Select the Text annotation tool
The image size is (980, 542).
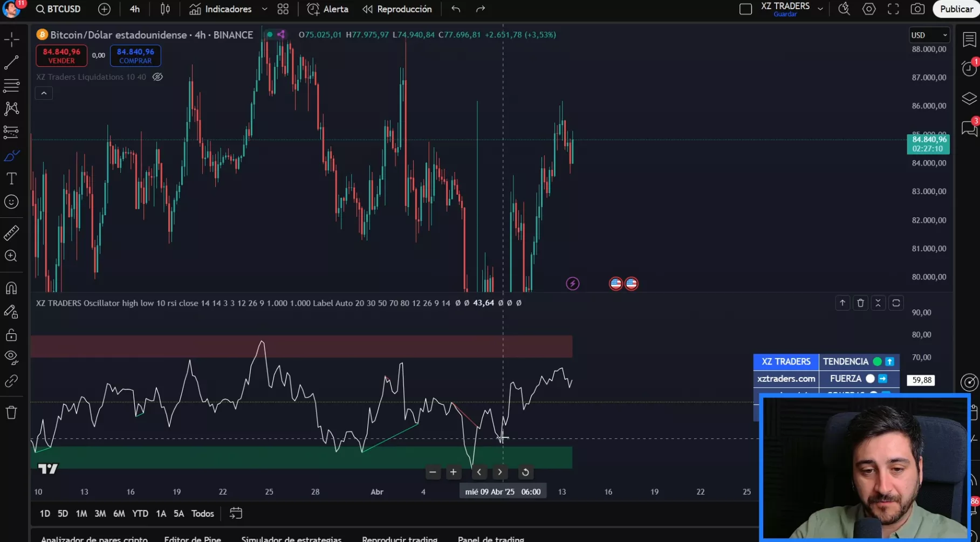pyautogui.click(x=11, y=179)
